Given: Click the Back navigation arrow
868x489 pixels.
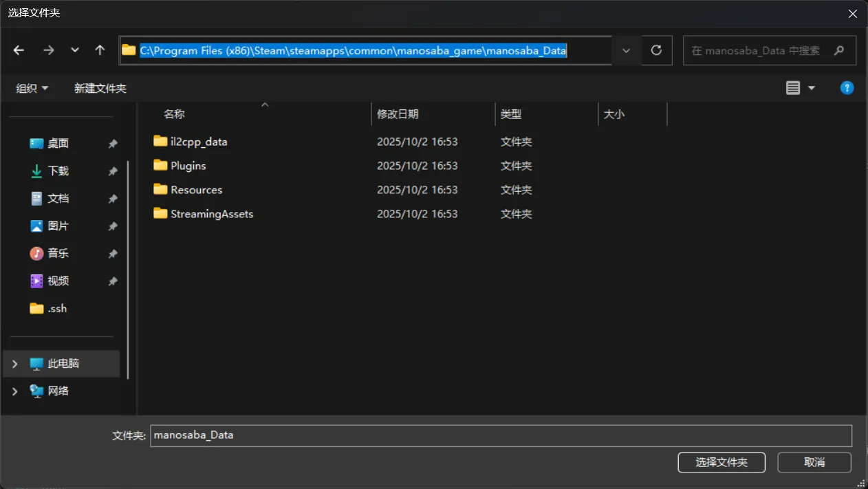Looking at the screenshot, I should point(19,50).
